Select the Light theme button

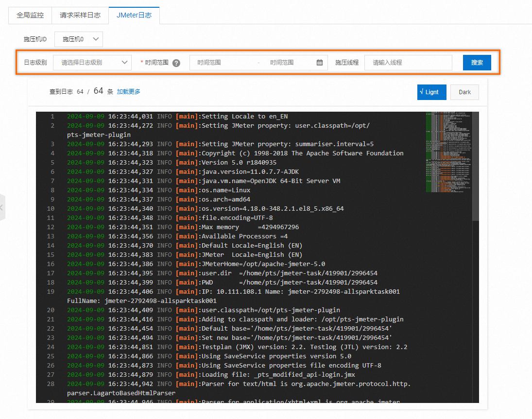point(431,92)
